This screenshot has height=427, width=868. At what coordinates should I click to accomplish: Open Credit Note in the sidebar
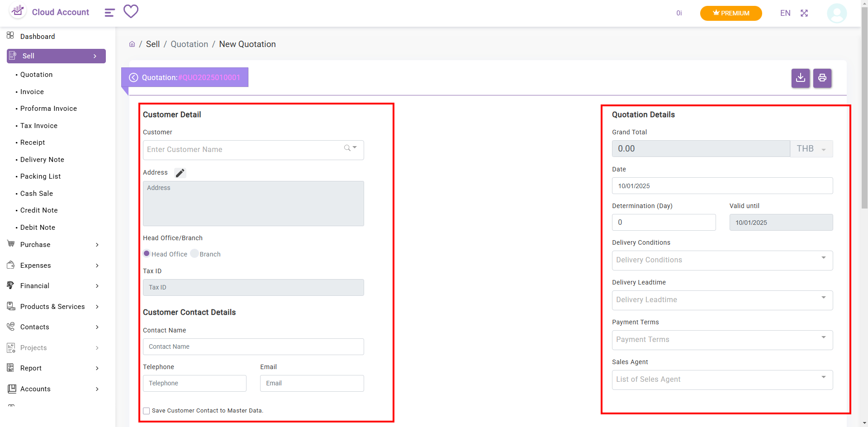pos(39,210)
